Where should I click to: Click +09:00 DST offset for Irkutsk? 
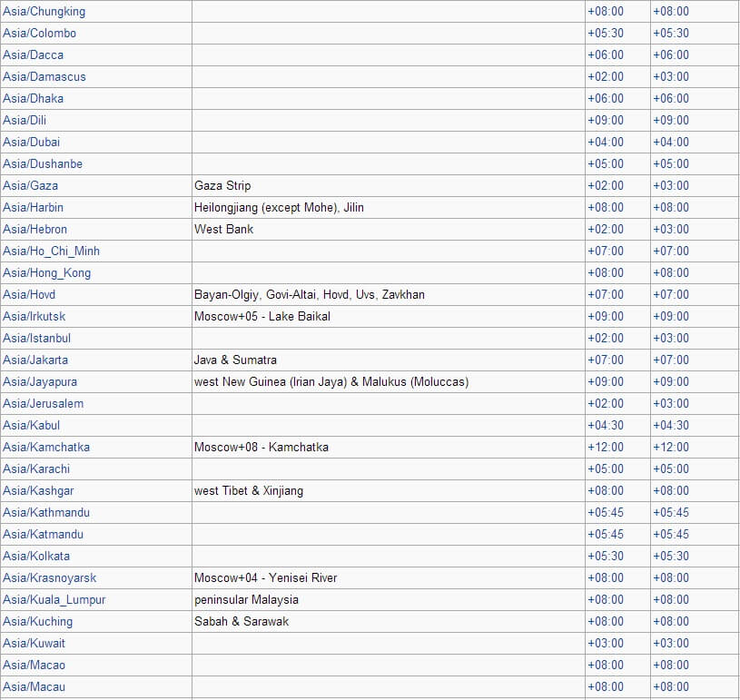[671, 316]
